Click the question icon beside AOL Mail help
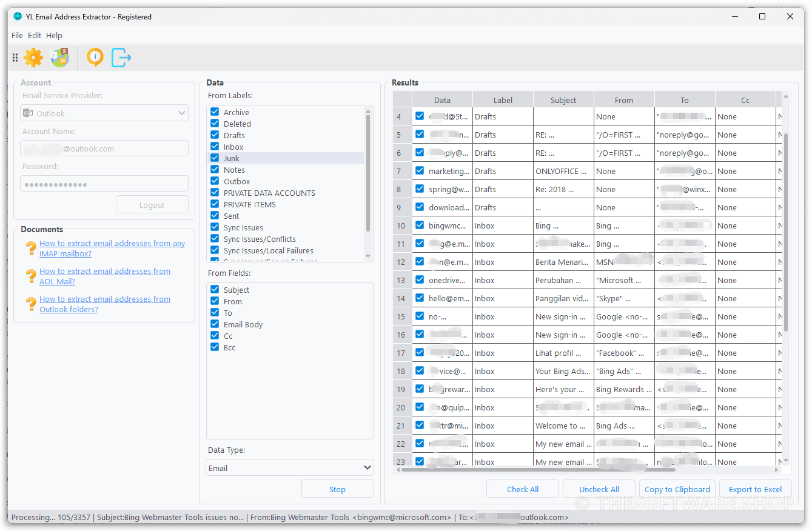 click(x=31, y=276)
